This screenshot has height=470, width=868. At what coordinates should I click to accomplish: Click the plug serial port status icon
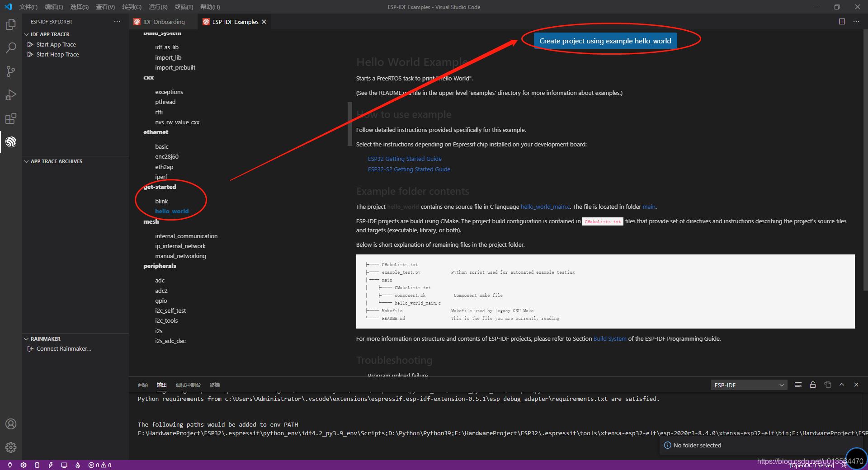click(10, 465)
